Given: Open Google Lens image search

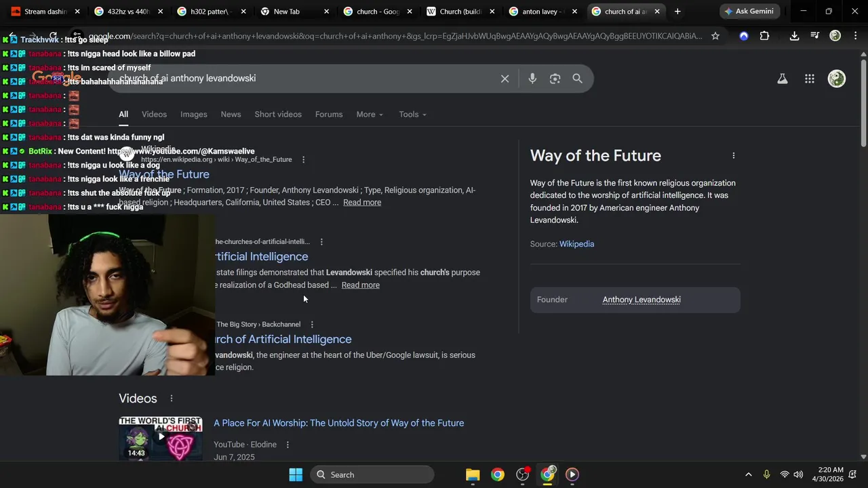Looking at the screenshot, I should [555, 79].
